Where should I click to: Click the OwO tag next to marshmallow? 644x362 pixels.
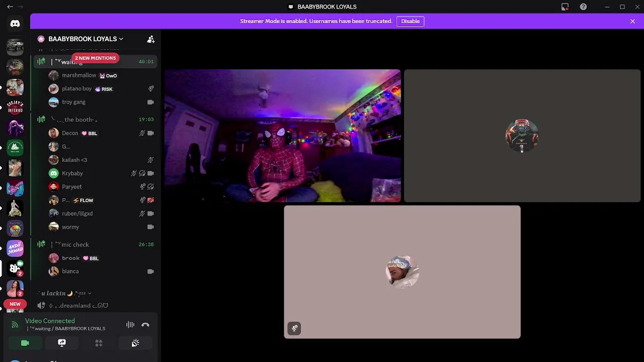[x=108, y=75]
